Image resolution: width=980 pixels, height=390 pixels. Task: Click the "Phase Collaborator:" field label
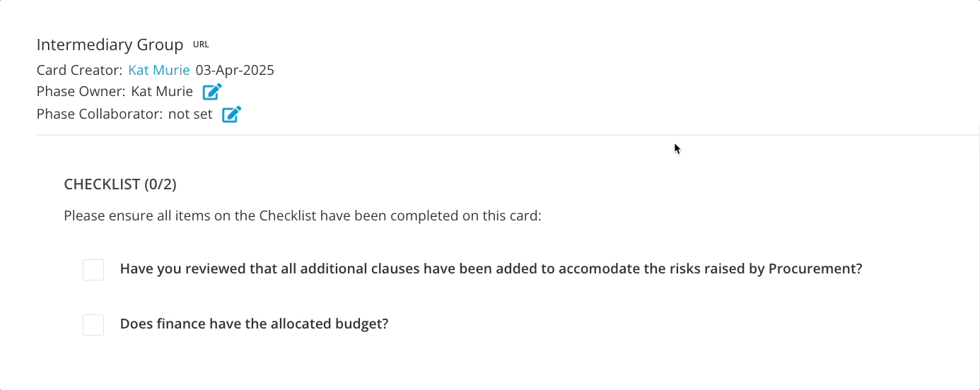[100, 114]
